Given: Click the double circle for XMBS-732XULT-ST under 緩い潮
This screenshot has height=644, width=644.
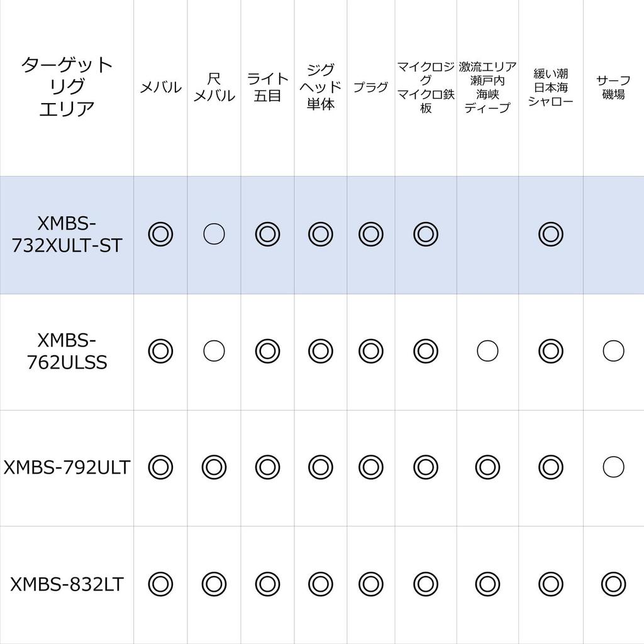Looking at the screenshot, I should (x=551, y=234).
